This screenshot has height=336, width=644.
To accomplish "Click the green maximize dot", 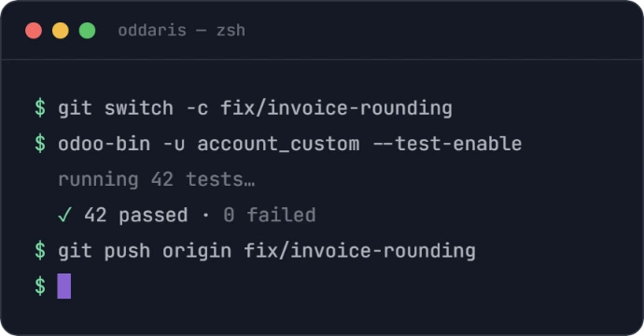I will [87, 31].
